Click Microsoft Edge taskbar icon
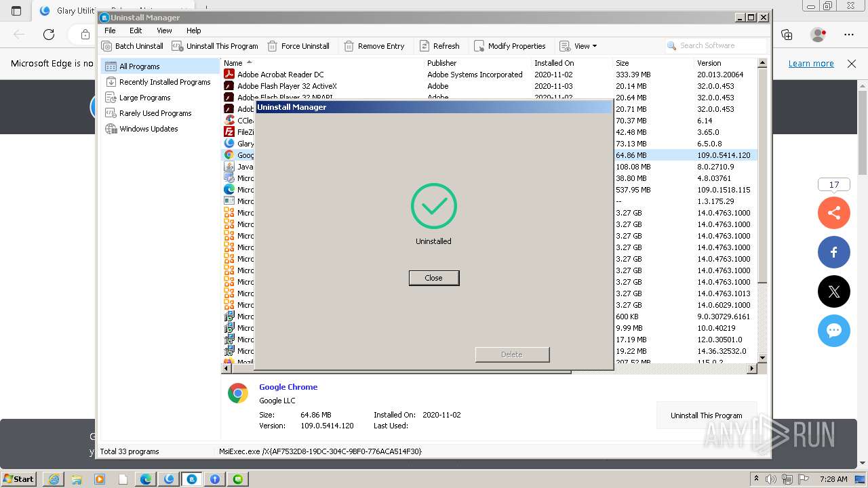Viewport: 868px width, 488px height. (x=146, y=479)
